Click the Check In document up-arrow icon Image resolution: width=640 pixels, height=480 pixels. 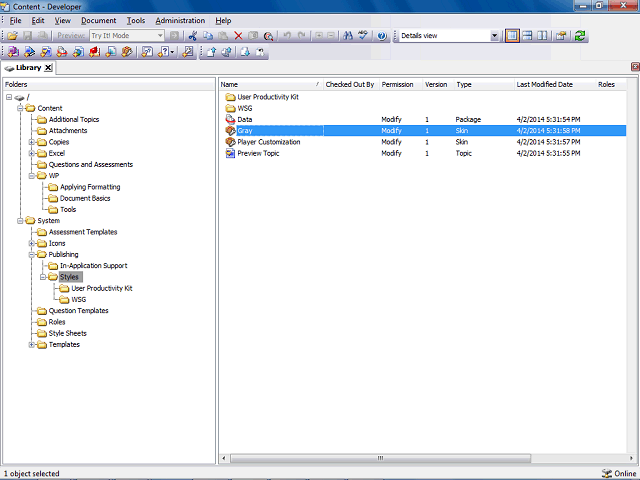coord(211,52)
